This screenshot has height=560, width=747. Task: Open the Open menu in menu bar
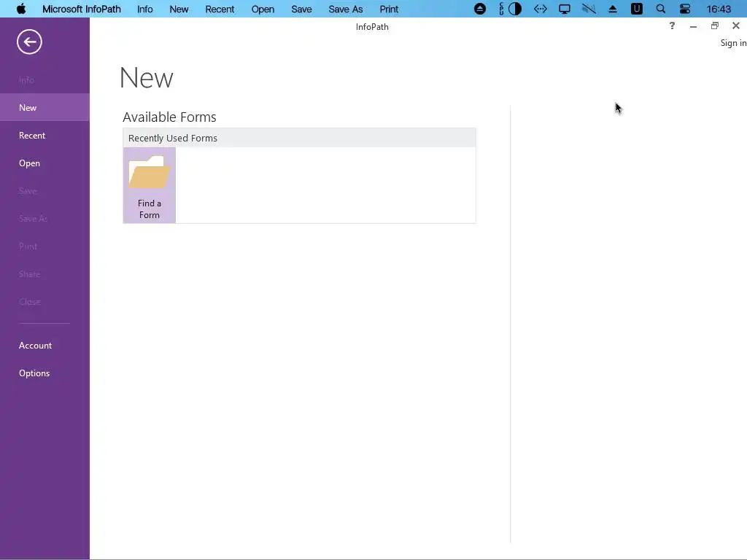pyautogui.click(x=263, y=9)
